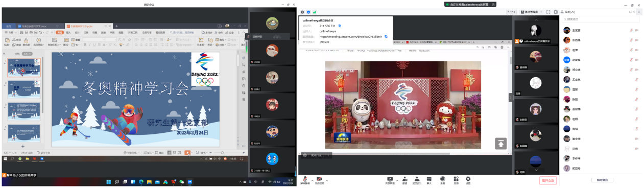644x188 pixels.
Task: Click the red leave meeting button
Action: point(548,180)
